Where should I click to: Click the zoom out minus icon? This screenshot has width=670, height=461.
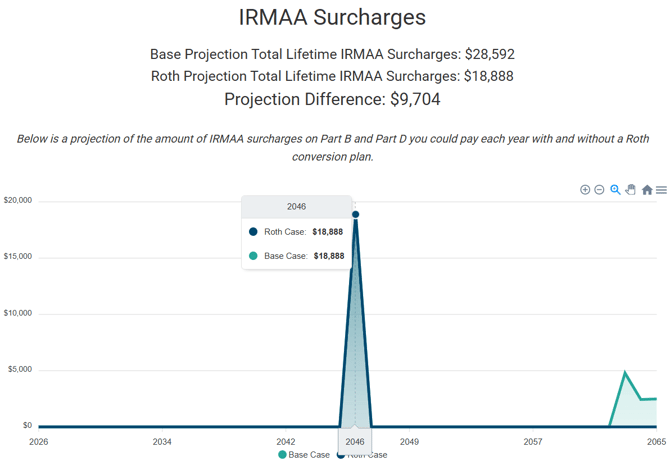click(599, 190)
